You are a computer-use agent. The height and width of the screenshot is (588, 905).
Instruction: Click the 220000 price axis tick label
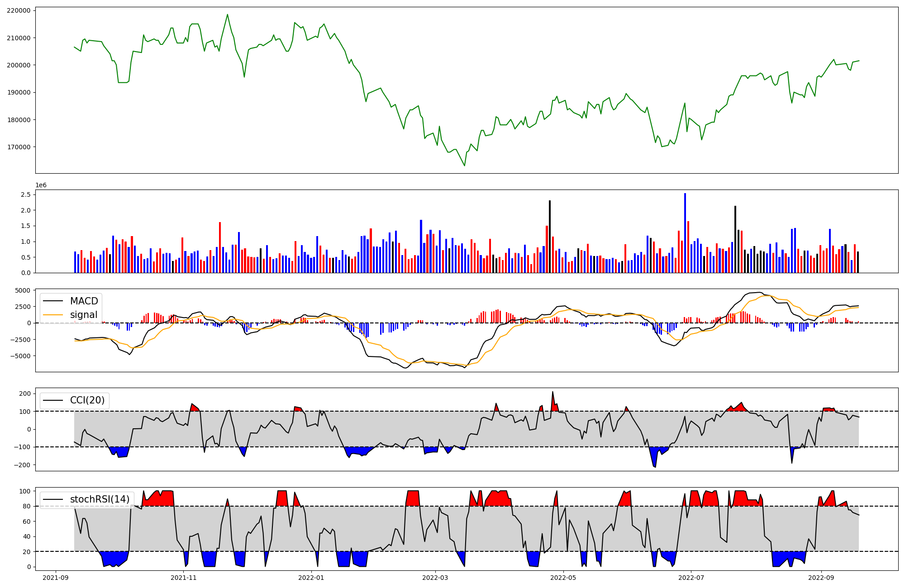click(x=19, y=10)
